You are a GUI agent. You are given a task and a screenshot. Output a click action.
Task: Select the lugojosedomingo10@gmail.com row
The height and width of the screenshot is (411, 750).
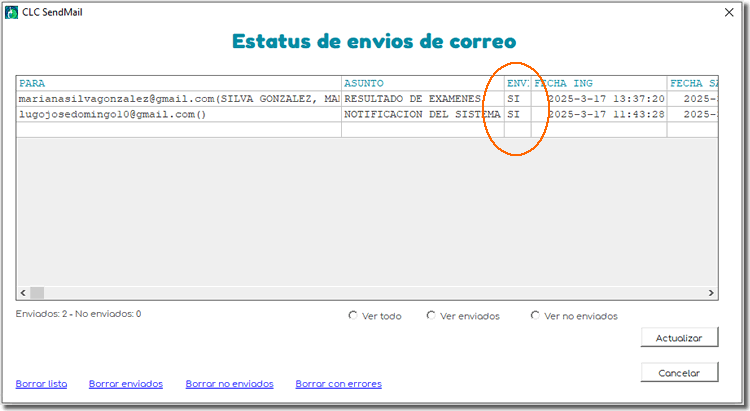click(x=178, y=115)
